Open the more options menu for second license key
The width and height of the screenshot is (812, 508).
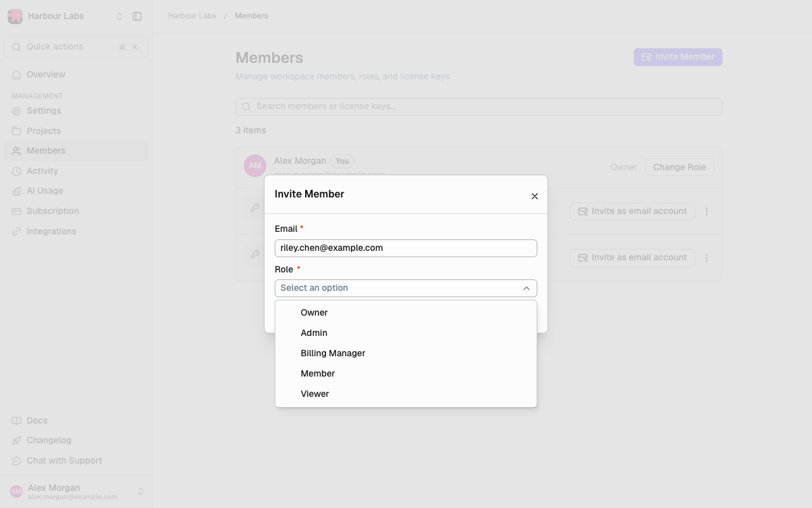click(707, 258)
